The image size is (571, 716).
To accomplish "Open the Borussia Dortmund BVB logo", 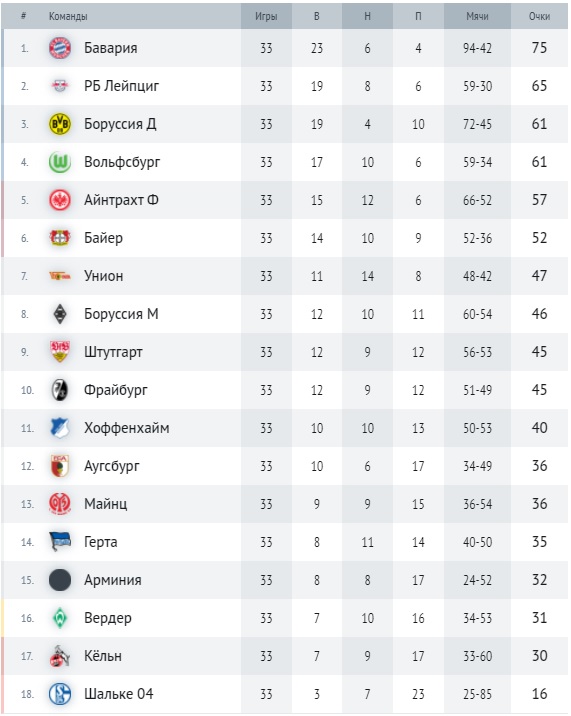I will tap(60, 124).
